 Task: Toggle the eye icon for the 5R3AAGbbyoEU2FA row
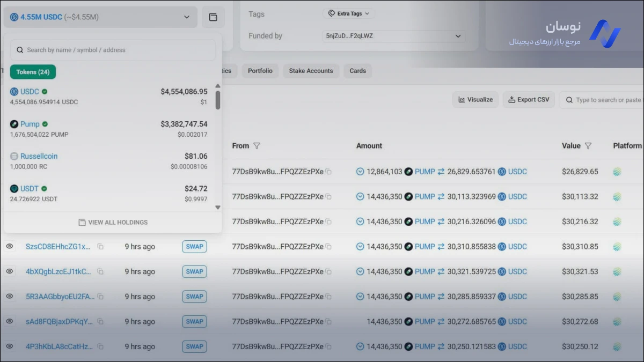[10, 296]
